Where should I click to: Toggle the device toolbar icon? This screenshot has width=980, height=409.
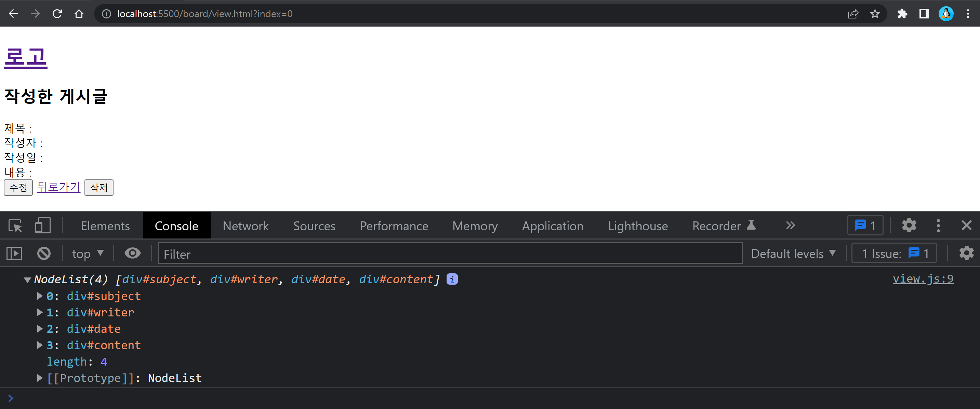pos(43,226)
